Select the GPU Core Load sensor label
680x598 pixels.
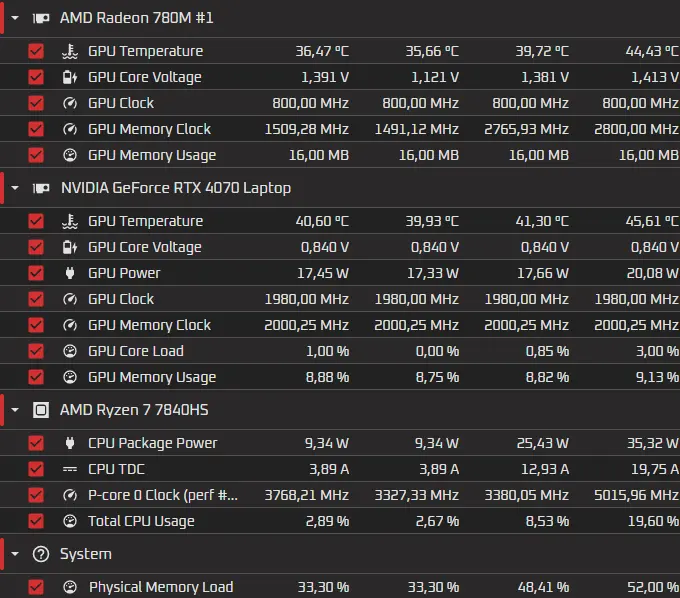tap(136, 351)
